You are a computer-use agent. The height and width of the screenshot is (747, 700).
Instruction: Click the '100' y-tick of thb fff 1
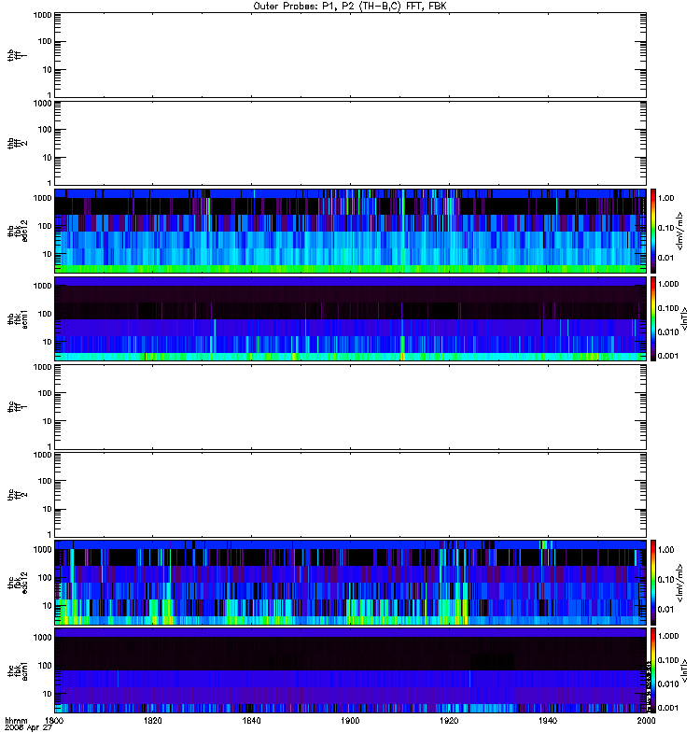coord(44,41)
